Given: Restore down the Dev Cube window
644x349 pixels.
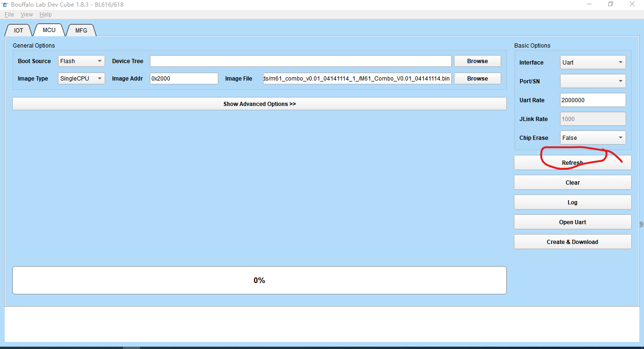Looking at the screenshot, I should (611, 4).
